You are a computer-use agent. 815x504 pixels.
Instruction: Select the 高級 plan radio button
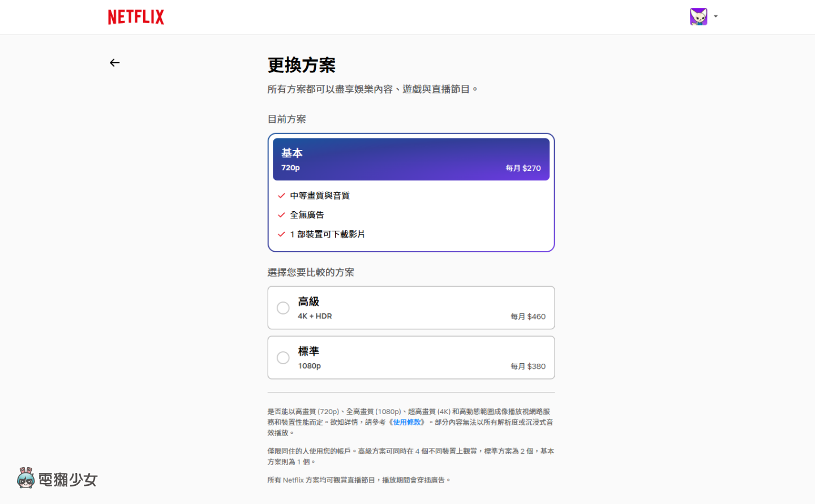pyautogui.click(x=283, y=308)
